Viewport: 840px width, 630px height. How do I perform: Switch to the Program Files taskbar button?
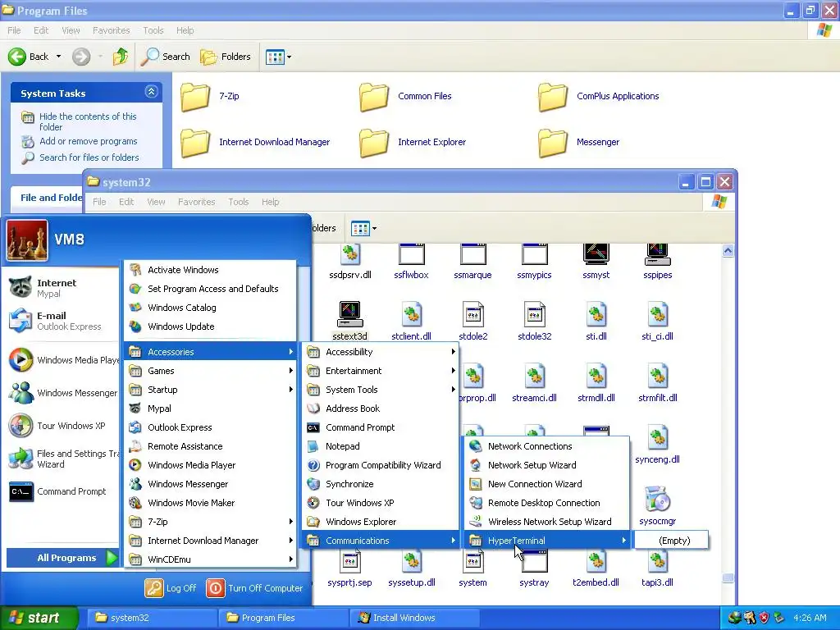click(x=283, y=618)
